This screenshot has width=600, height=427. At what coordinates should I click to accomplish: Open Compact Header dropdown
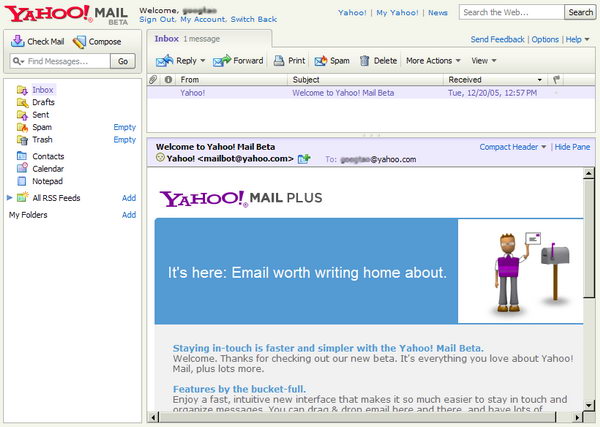[513, 147]
